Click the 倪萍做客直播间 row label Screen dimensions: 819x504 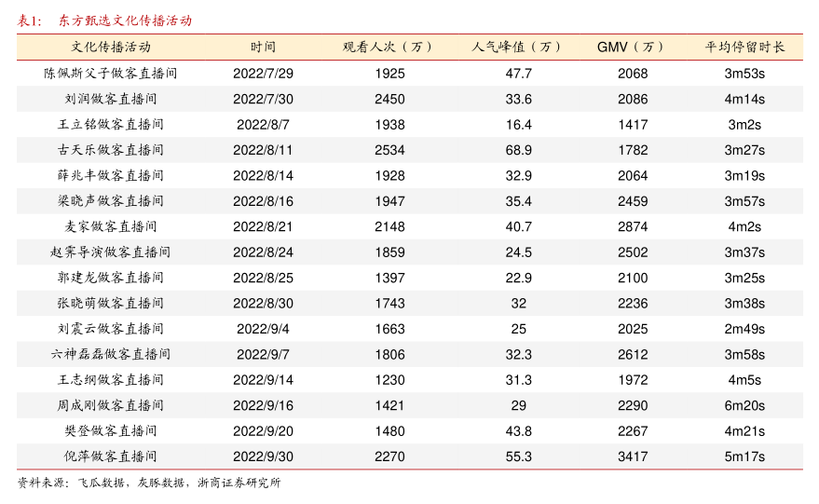pos(111,456)
